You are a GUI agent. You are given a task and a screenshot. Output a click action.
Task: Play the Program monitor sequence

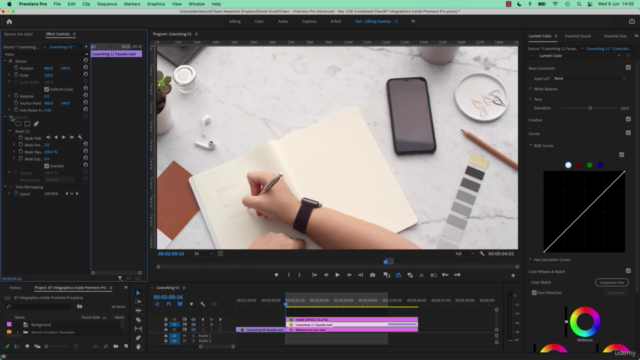(337, 275)
